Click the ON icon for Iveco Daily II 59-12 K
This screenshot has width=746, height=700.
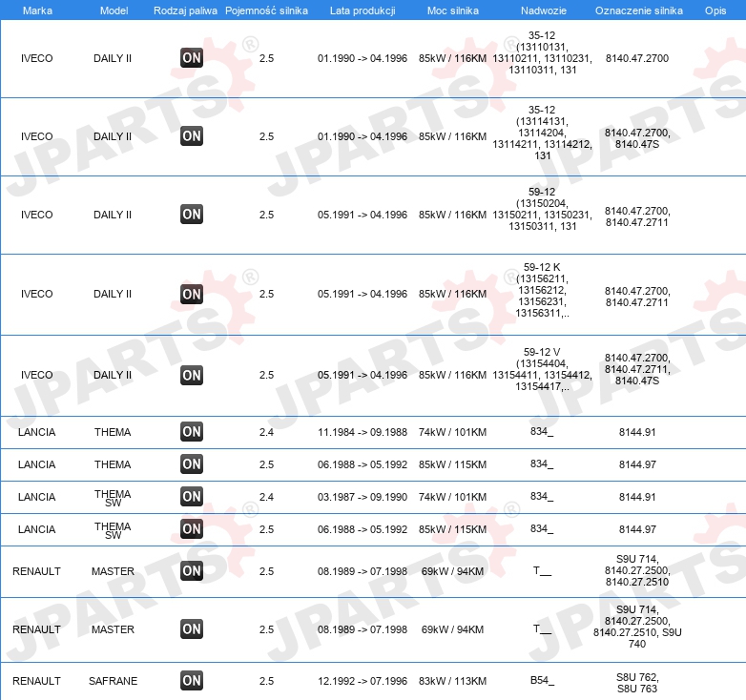[192, 294]
